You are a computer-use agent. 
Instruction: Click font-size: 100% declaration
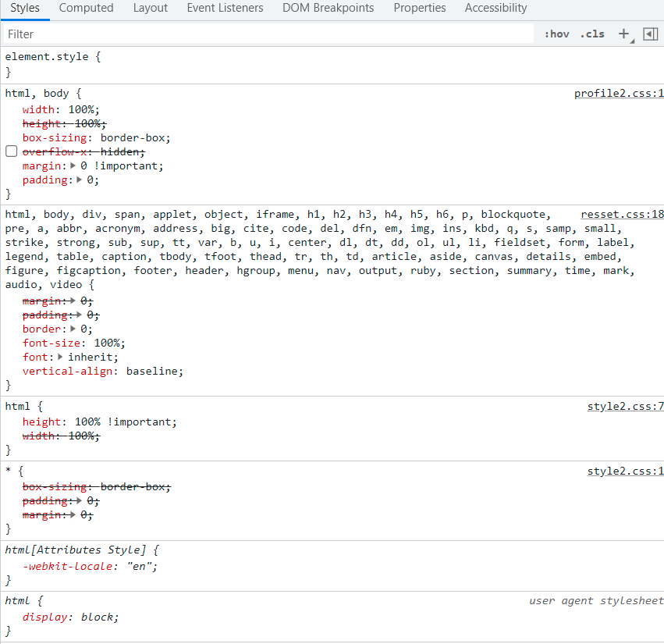point(73,343)
